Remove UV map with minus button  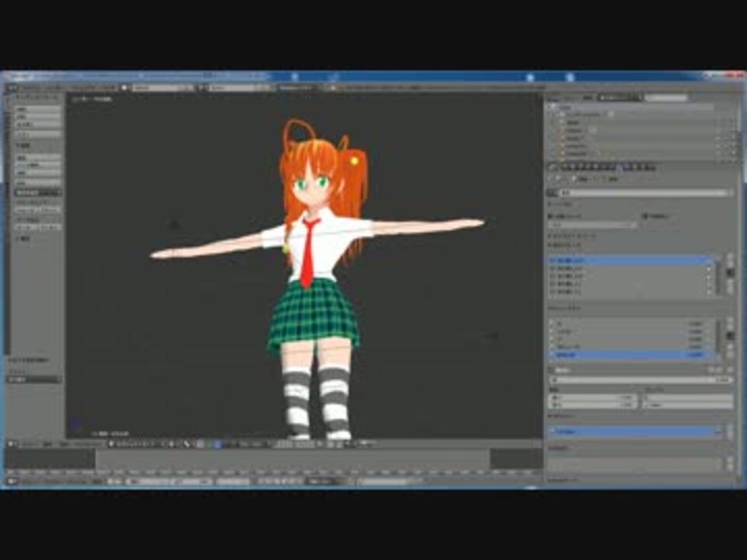pos(731,436)
